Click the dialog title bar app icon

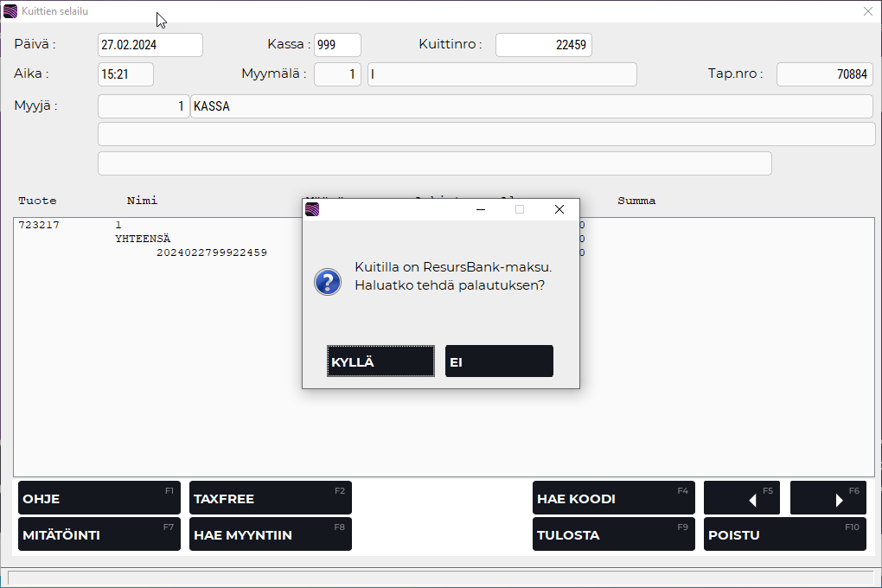312,209
